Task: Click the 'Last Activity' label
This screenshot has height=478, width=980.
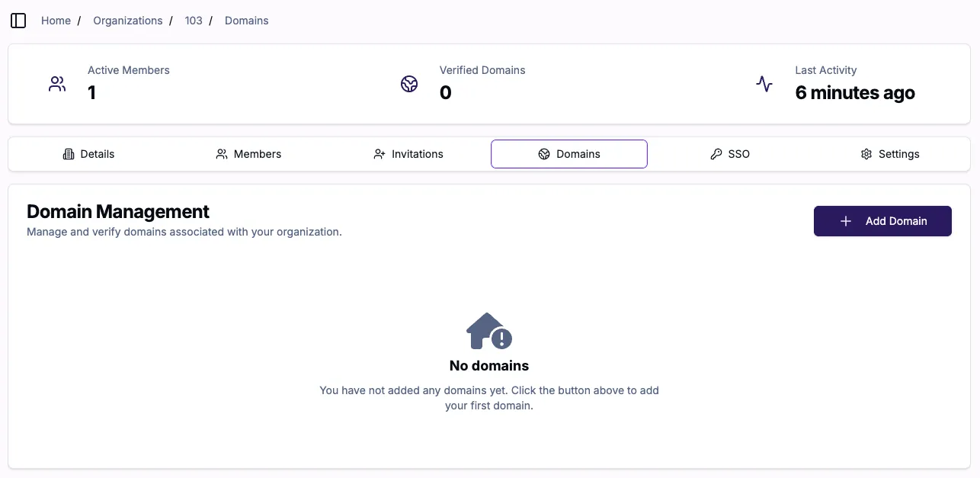Action: [x=826, y=70]
